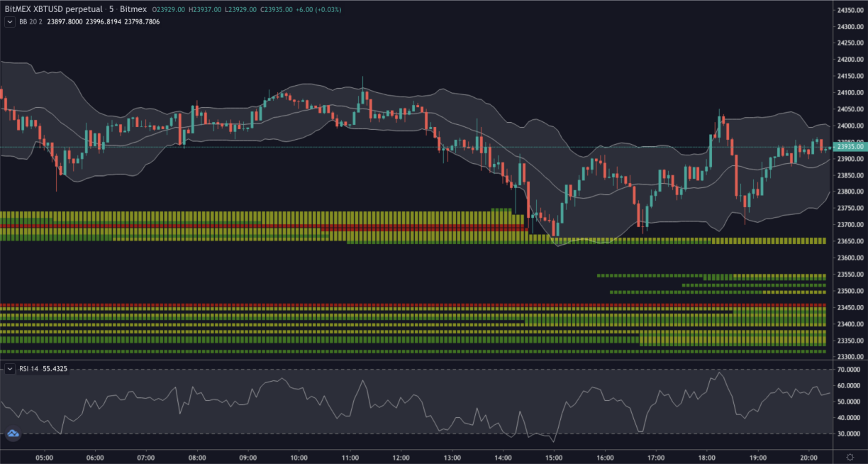Viewport: 868px width, 464px height.
Task: Click the 05:00 label on time axis
Action: [x=45, y=458]
